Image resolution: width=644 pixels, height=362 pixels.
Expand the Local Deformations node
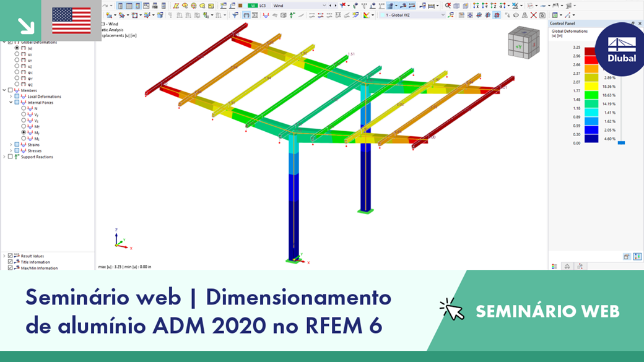11,97
